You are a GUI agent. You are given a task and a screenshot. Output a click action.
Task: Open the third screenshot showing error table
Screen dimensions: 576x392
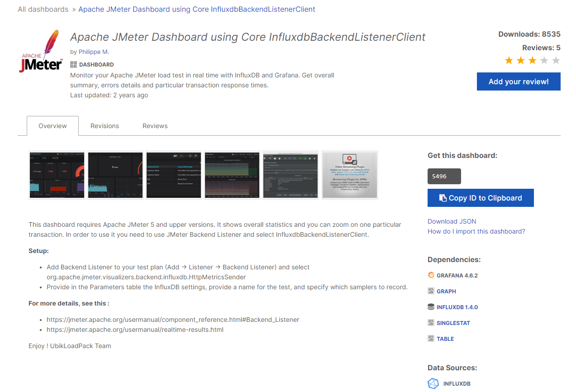(x=174, y=175)
